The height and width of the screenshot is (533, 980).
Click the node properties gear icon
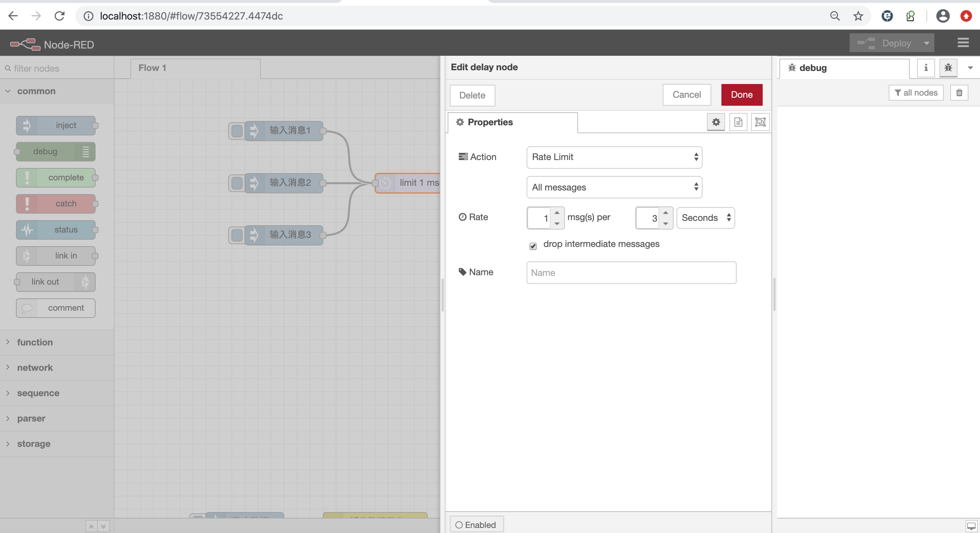pos(716,122)
